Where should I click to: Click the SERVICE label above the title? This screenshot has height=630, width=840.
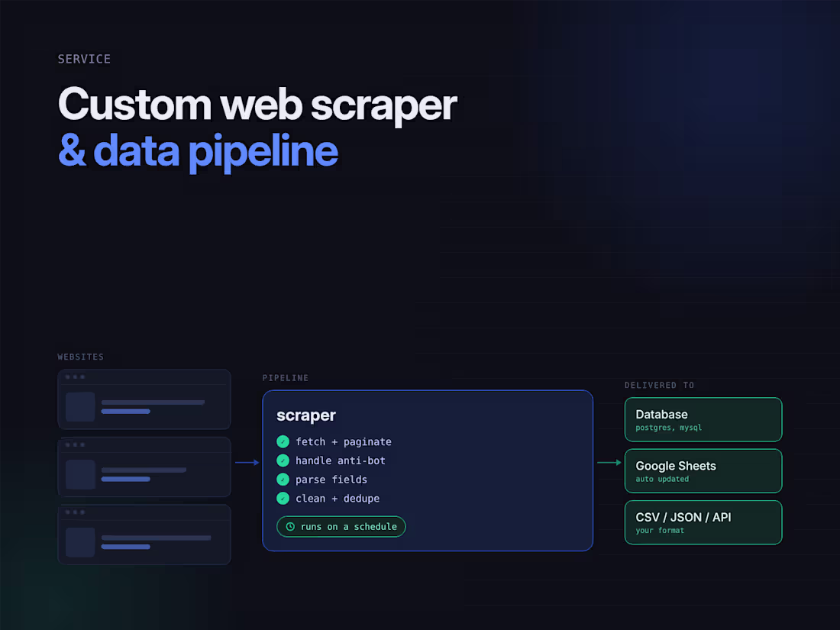coord(84,59)
